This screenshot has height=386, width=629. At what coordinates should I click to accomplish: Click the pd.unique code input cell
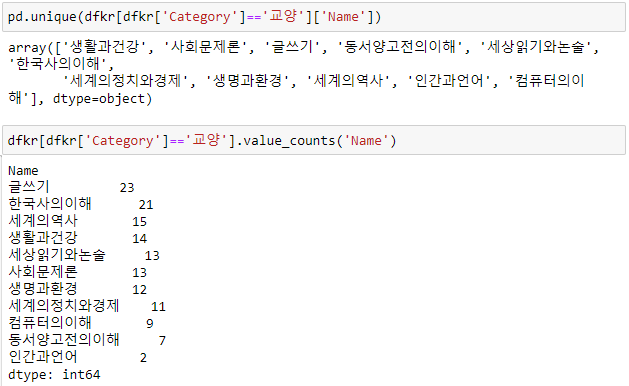pos(314,17)
